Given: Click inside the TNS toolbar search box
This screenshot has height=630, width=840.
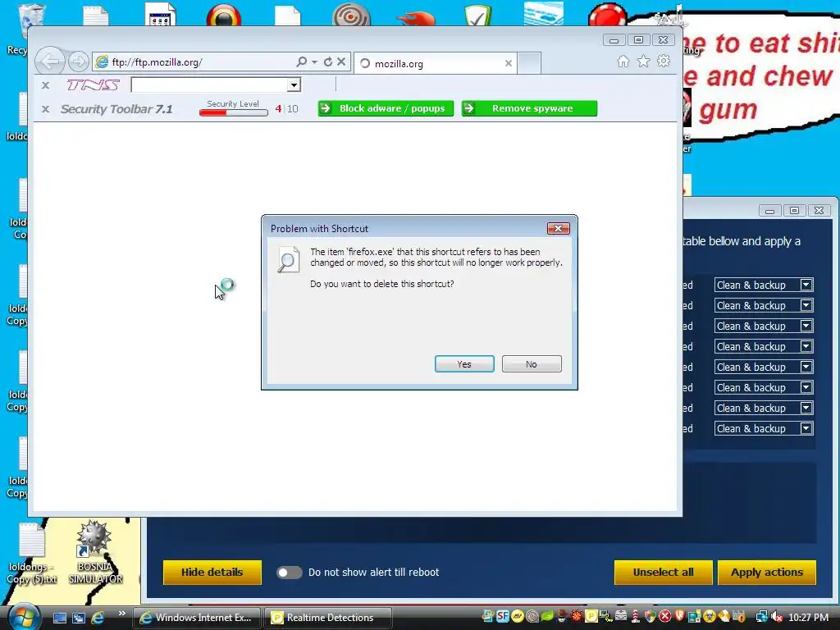Looking at the screenshot, I should tap(209, 84).
